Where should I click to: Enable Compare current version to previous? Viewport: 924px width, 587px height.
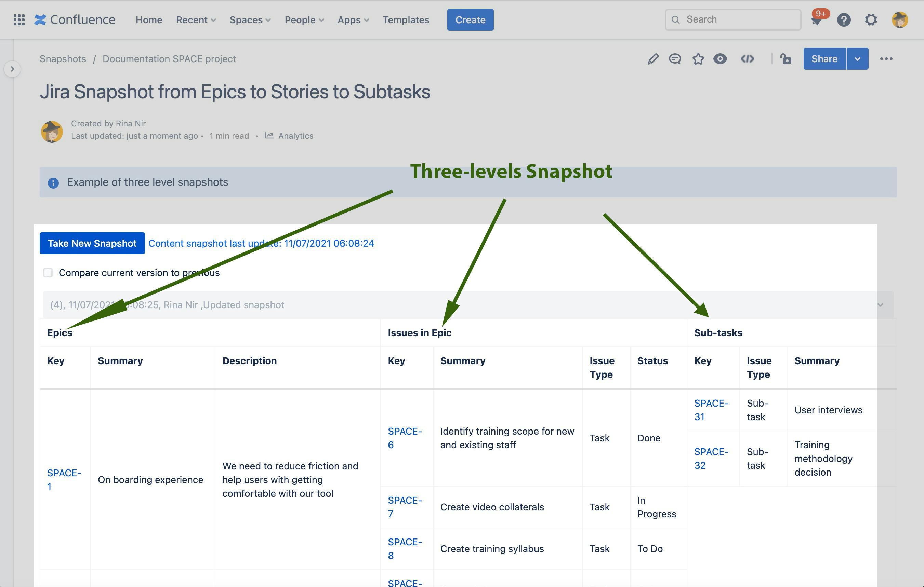(x=48, y=272)
